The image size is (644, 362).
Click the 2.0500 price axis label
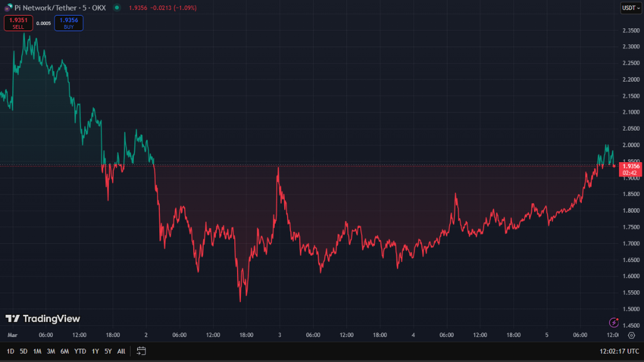click(631, 128)
